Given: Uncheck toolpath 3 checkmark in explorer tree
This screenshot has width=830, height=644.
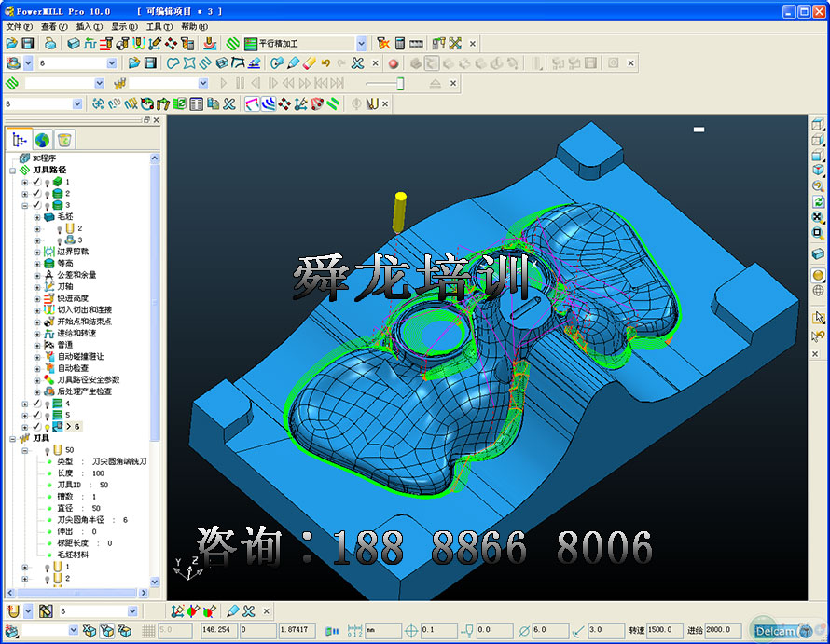Looking at the screenshot, I should pyautogui.click(x=36, y=205).
